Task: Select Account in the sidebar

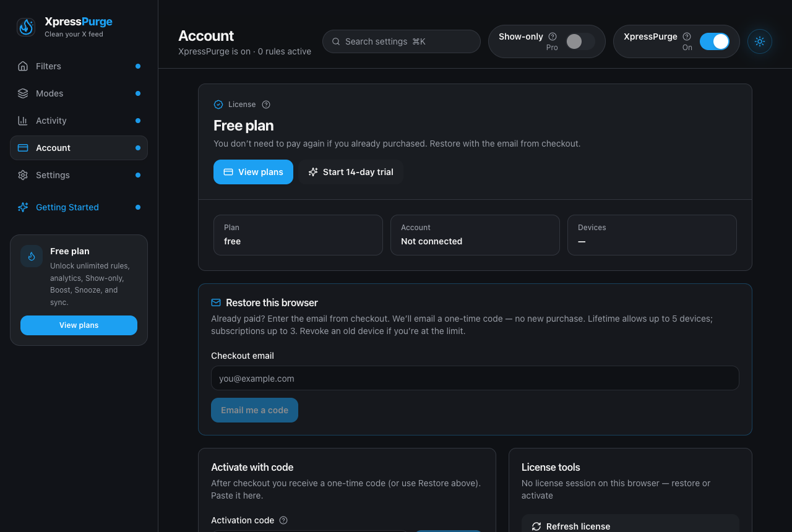Action: pos(79,148)
